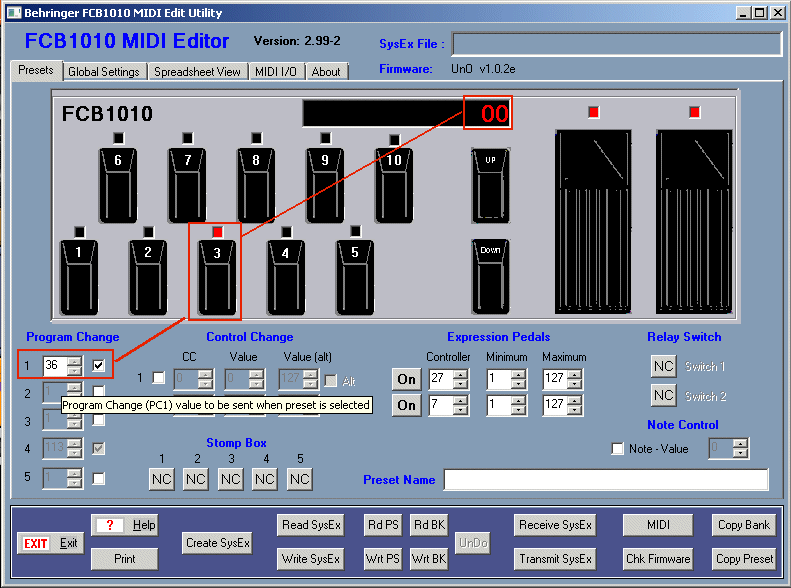Decrease Program Change 1 value spinner
791x588 pixels.
[75, 371]
